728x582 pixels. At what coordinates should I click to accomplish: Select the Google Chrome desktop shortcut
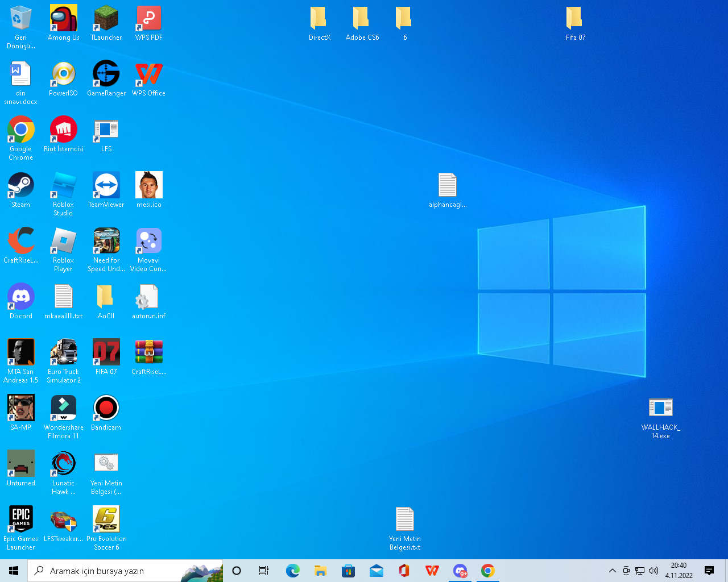pos(21,130)
